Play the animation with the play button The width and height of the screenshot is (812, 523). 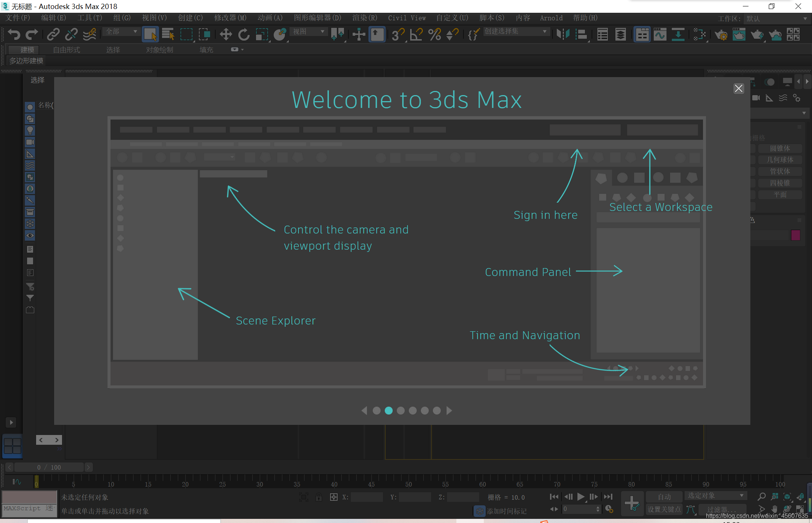tap(581, 497)
